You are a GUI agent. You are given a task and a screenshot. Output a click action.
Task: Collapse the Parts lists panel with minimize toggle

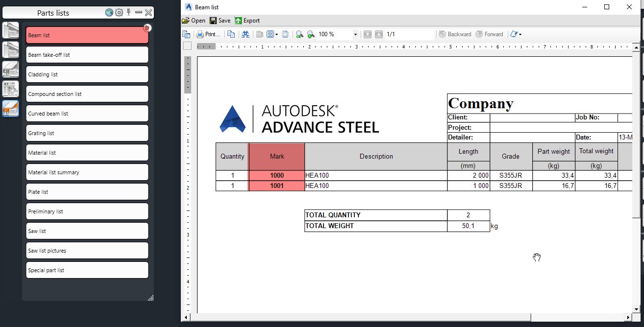coord(138,12)
